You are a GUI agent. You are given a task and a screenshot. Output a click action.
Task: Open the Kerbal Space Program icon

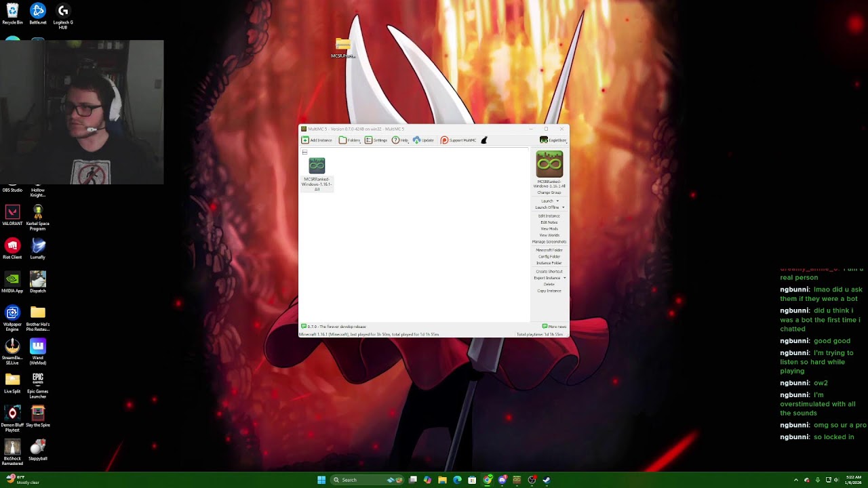coord(38,218)
